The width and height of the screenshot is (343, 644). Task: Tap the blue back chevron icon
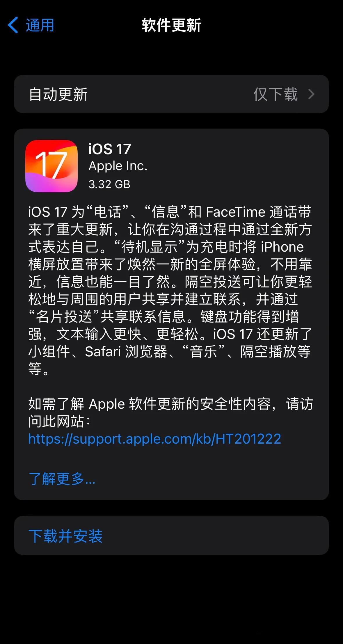click(13, 25)
